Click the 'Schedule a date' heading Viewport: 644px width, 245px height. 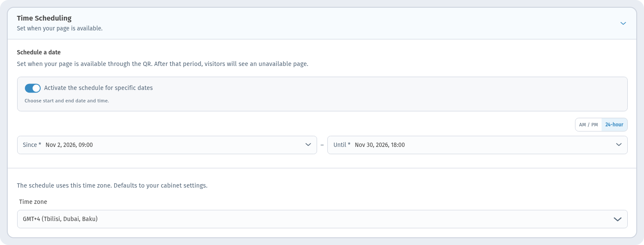[39, 52]
